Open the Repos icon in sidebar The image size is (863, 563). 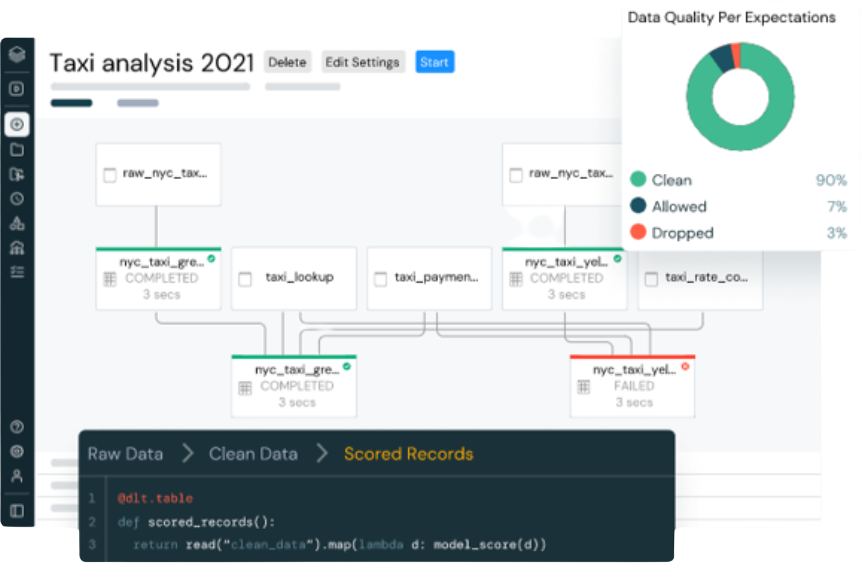pos(17,174)
